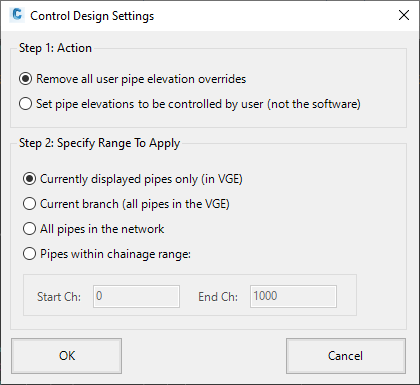Click the End Ch input field
This screenshot has width=420, height=385.
point(293,296)
